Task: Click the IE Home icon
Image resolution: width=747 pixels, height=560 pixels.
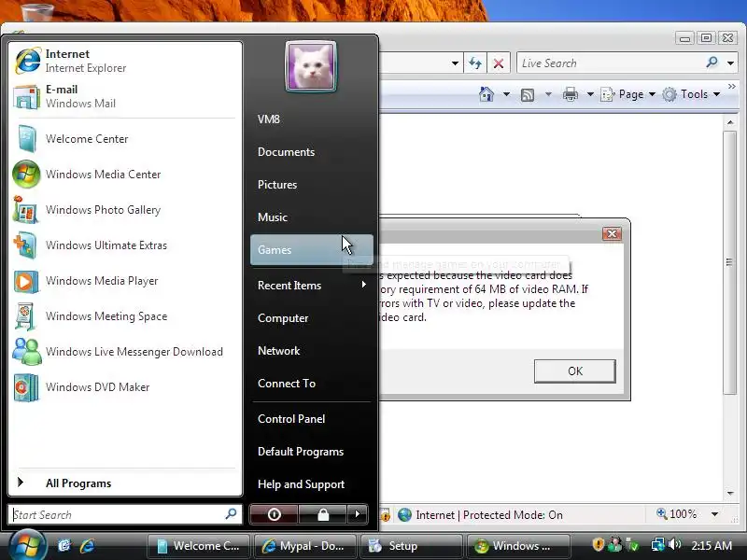Action: coord(486,94)
